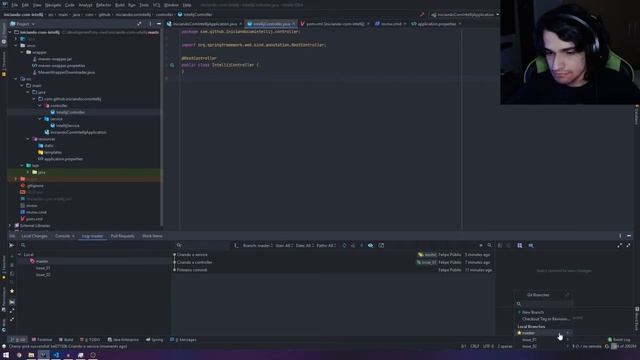This screenshot has width=640, height=360.
Task: Select issue_02 branch in Git log tree
Action: coord(43,275)
